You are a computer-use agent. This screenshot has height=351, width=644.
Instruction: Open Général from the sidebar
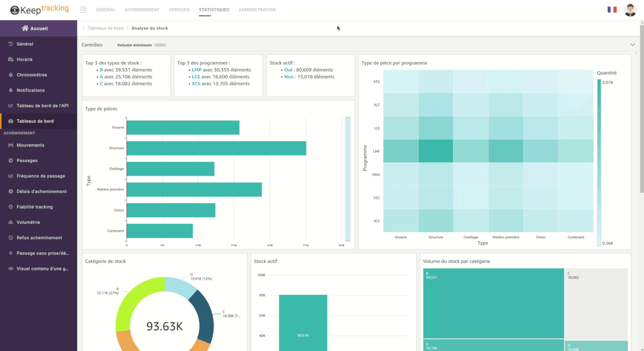coord(12,43)
